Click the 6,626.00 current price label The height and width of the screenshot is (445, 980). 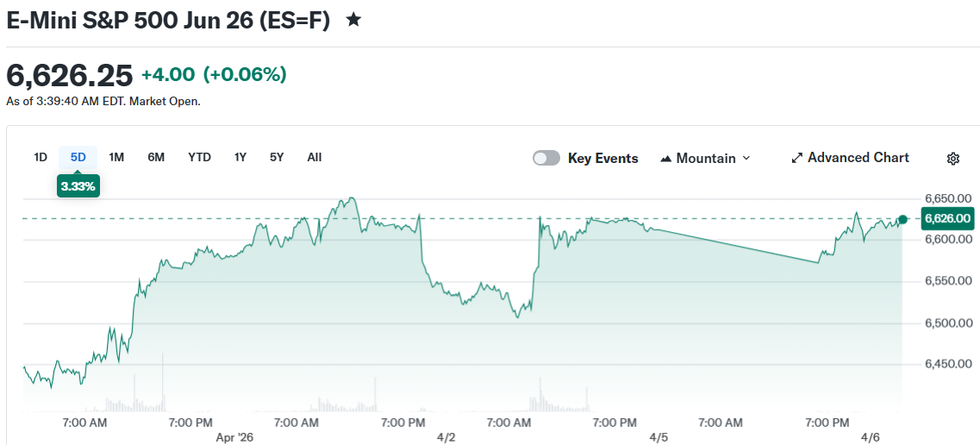coord(948,219)
